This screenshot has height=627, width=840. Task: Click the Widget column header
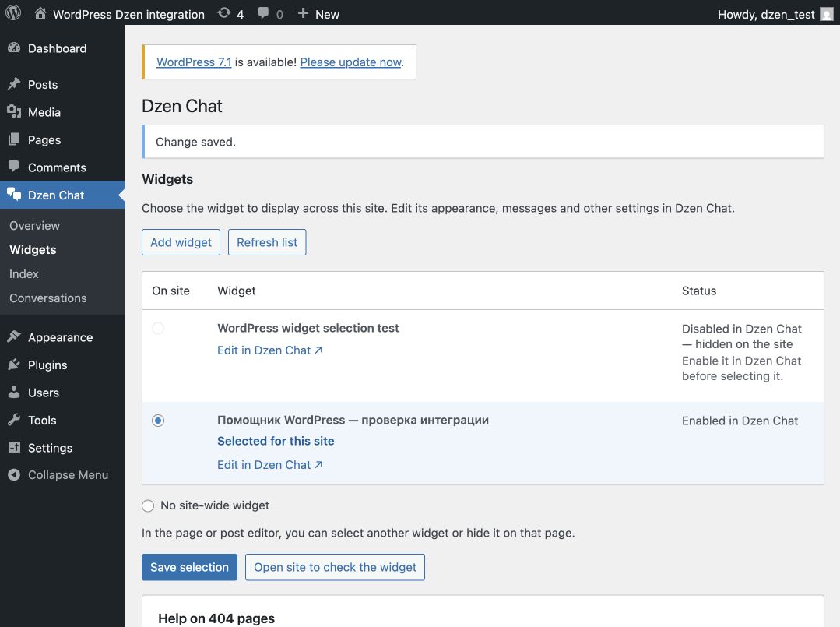(236, 291)
